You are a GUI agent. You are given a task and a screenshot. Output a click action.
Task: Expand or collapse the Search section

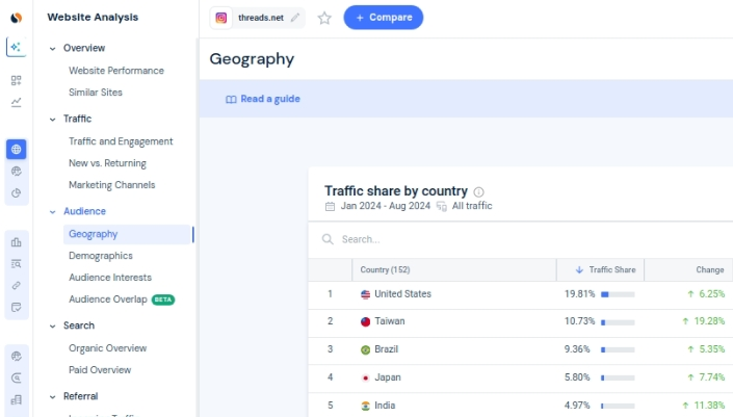(52, 326)
